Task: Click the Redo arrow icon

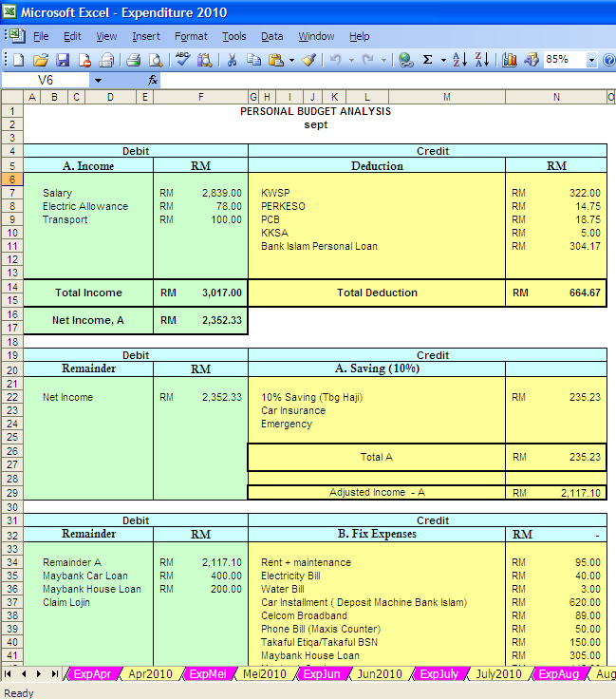Action: click(368, 60)
